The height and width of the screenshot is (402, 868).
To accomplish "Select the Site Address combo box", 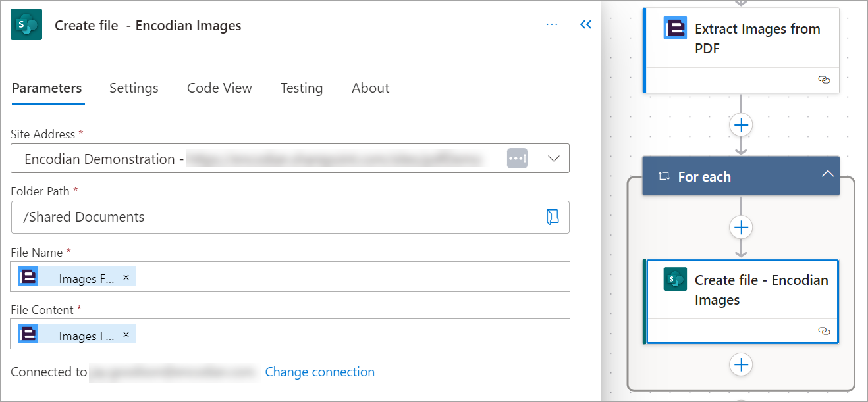I will [x=290, y=159].
